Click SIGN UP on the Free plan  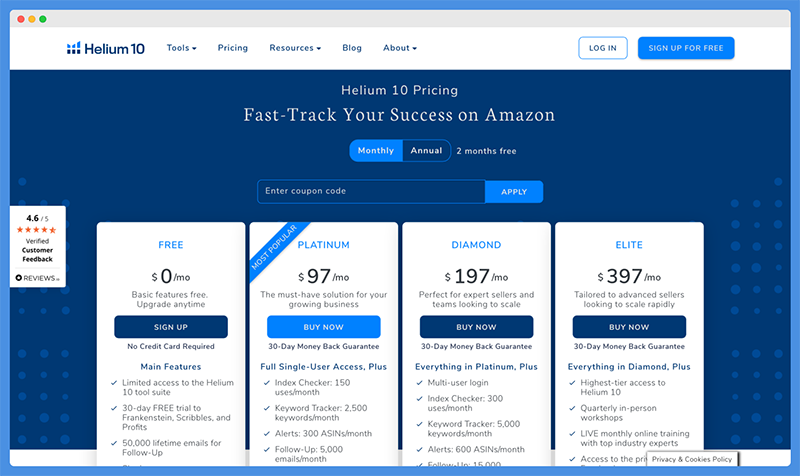tap(171, 327)
